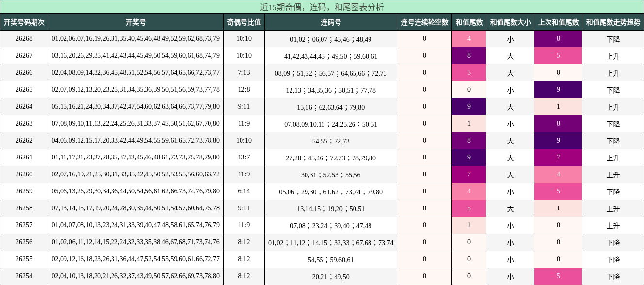Click the 和值尾数 column header
Image resolution: width=644 pixels, height=285 pixels.
tap(469, 22)
